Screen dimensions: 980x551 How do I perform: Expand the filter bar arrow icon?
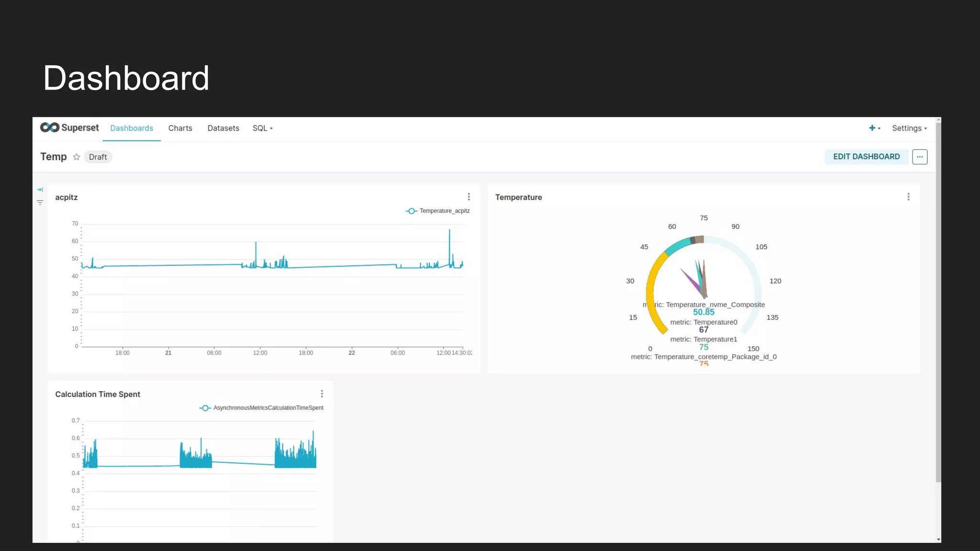[40, 190]
